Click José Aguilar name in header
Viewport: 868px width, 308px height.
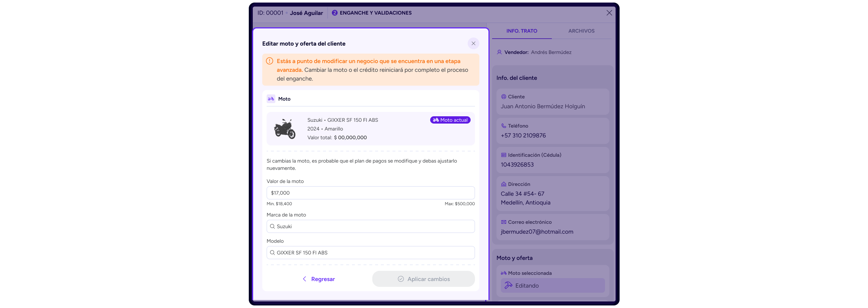(306, 13)
